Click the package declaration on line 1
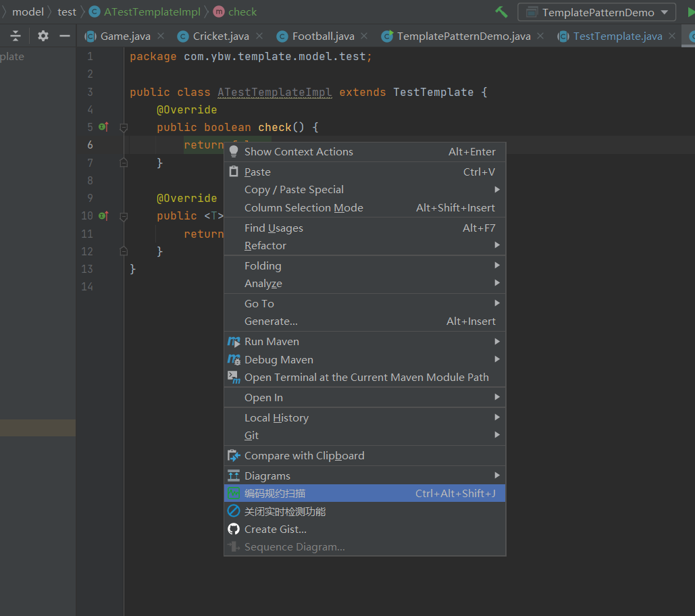This screenshot has width=695, height=616. (251, 57)
